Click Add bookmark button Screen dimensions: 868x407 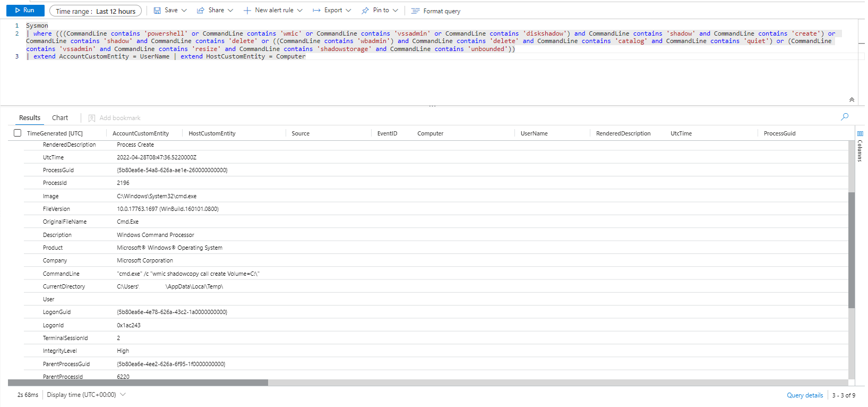pyautogui.click(x=115, y=118)
